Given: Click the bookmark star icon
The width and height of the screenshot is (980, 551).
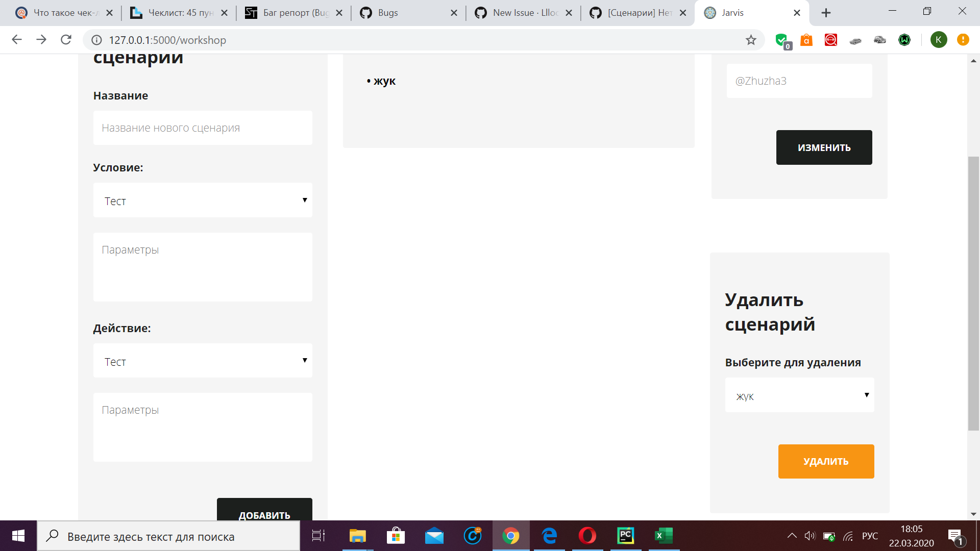Looking at the screenshot, I should (750, 40).
